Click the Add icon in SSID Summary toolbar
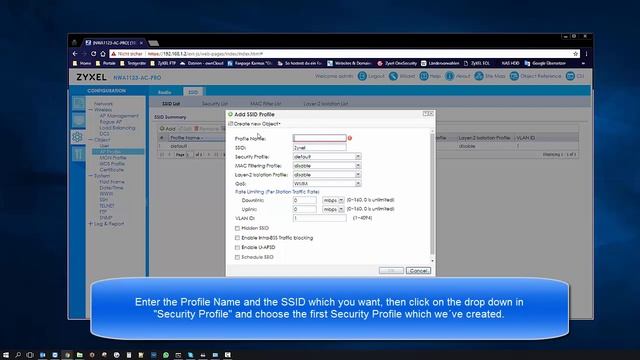Screen dimensions: 640x360 [162, 129]
